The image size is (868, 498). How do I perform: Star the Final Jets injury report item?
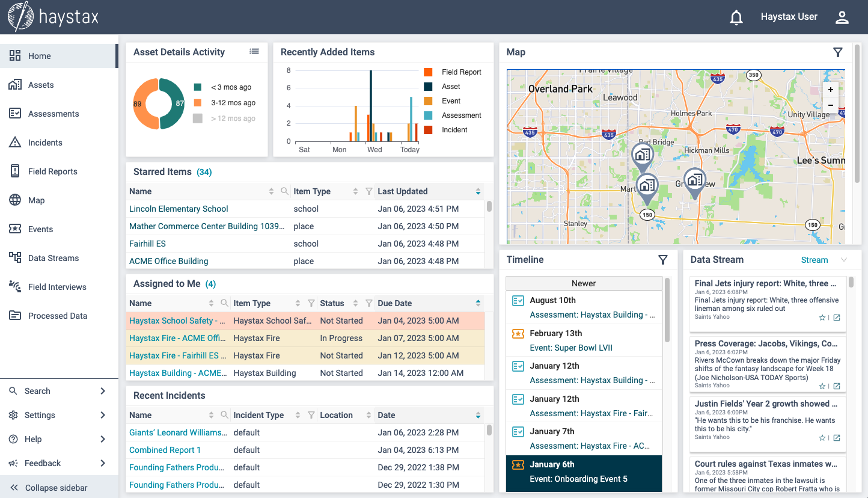tap(822, 318)
